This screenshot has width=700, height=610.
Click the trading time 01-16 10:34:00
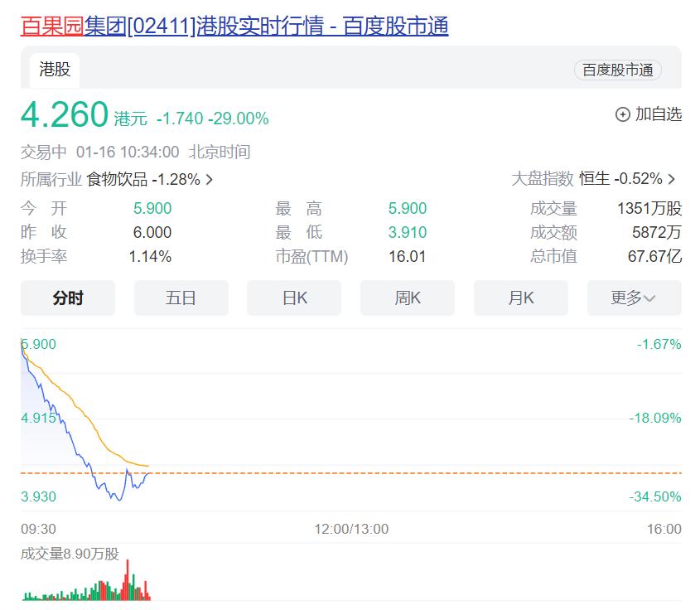[x=128, y=152]
